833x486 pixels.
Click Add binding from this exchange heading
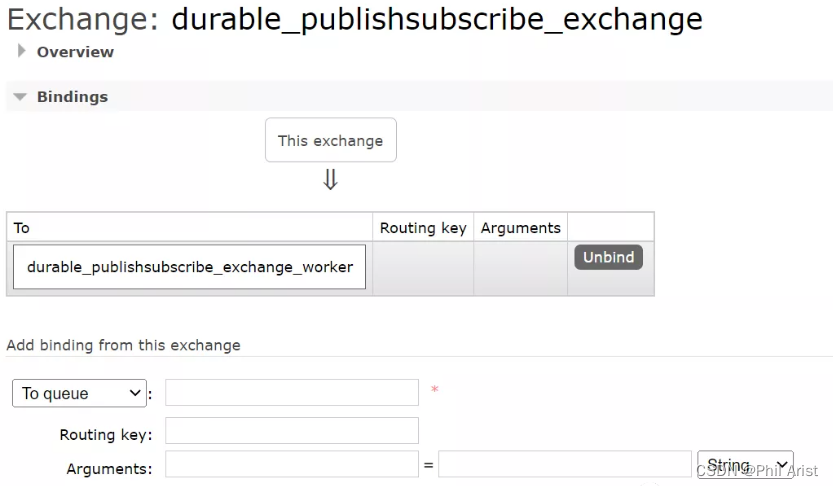123,345
